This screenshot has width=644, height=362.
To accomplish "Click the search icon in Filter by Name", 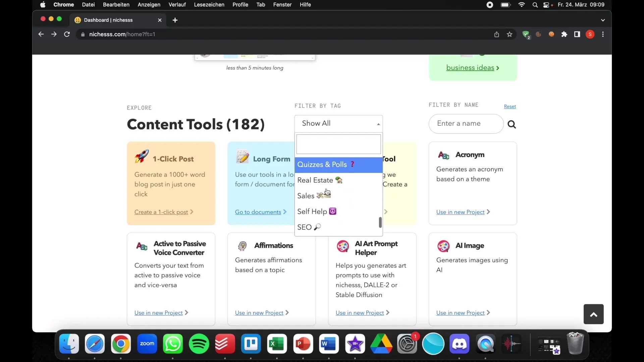I will pyautogui.click(x=511, y=124).
